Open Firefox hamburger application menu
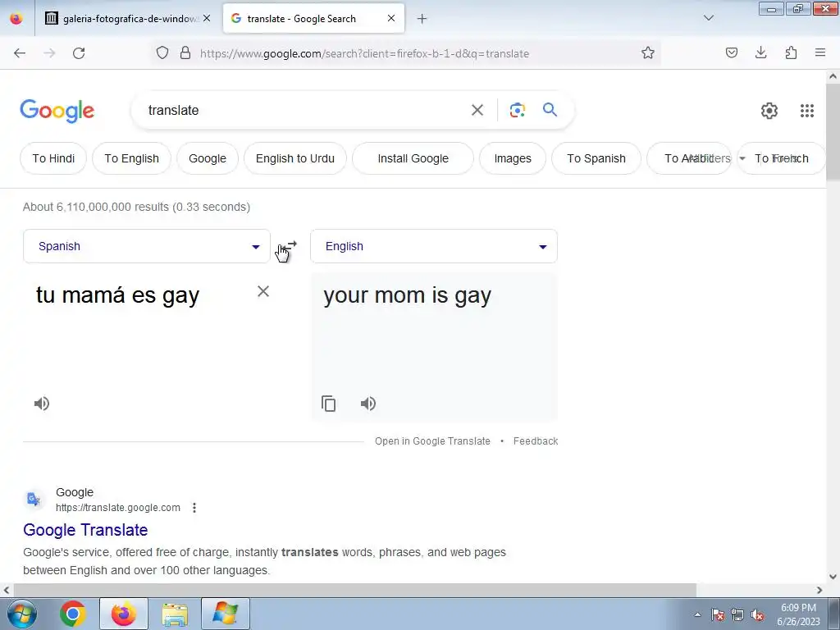Image resolution: width=840 pixels, height=630 pixels. tap(820, 52)
